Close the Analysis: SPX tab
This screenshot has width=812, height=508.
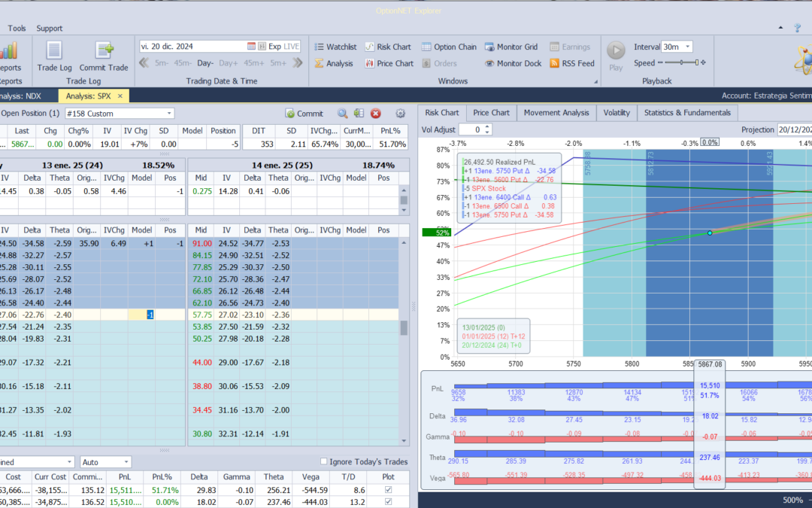[x=120, y=96]
